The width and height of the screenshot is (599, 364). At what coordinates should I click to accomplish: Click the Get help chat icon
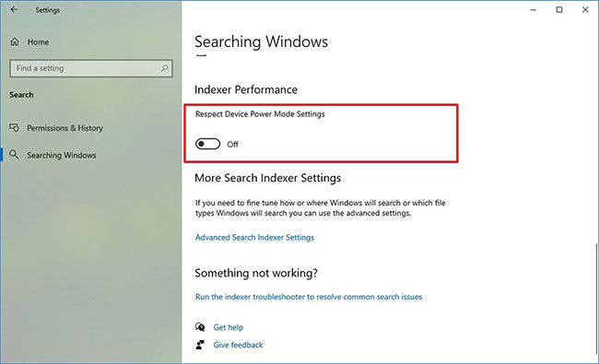[x=200, y=327]
